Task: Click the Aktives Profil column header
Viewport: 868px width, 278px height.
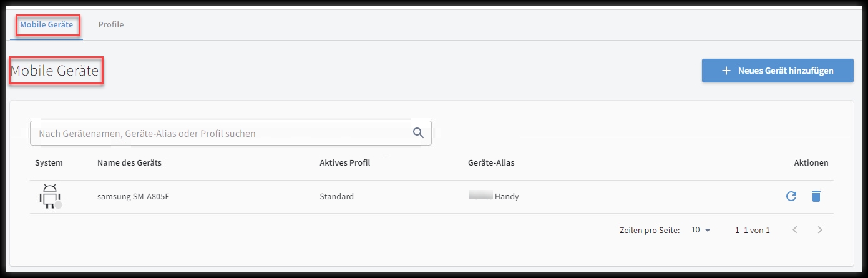Action: [x=345, y=162]
